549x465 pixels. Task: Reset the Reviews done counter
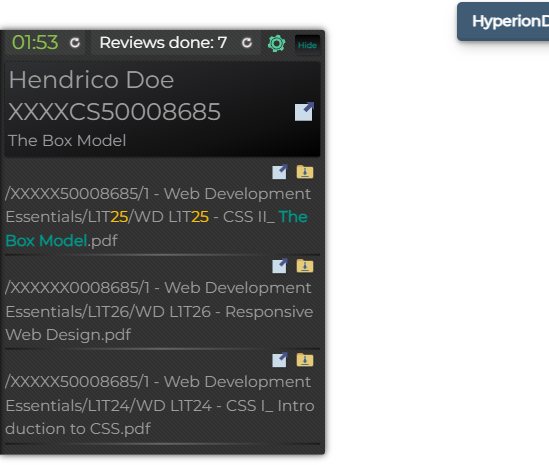[247, 43]
